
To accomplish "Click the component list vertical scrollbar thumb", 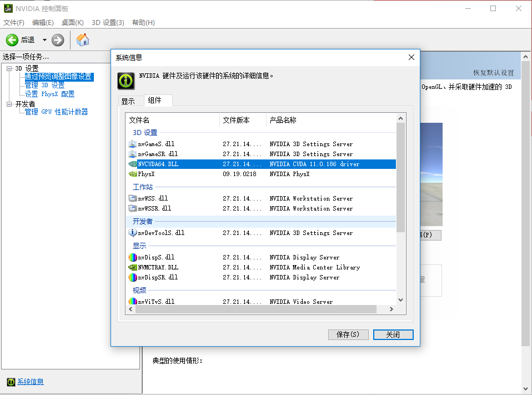I will pyautogui.click(x=401, y=177).
